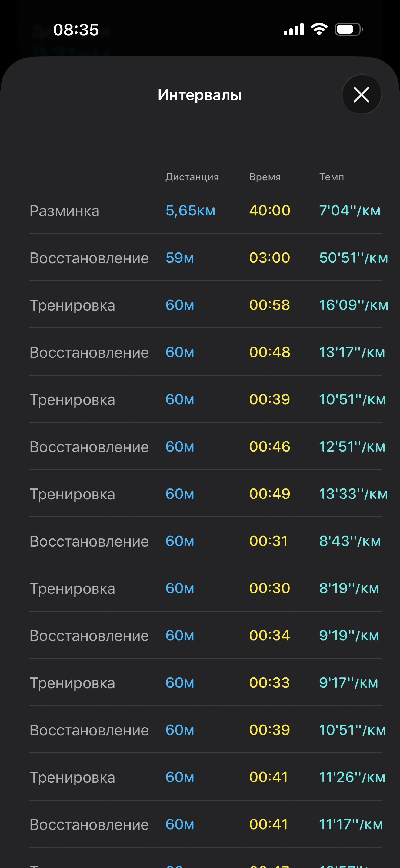Image resolution: width=400 pixels, height=868 pixels.
Task: Select Тренировка row with pace 8'19''/км
Action: [x=205, y=588]
